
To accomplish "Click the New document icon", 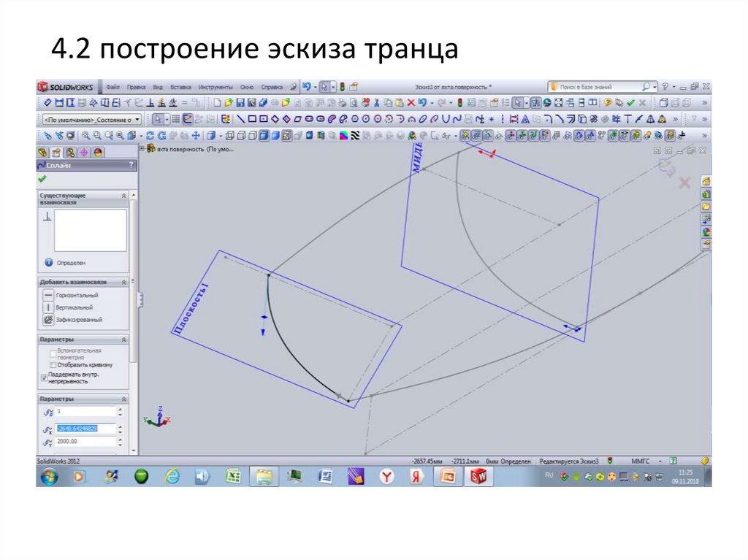I will (218, 102).
